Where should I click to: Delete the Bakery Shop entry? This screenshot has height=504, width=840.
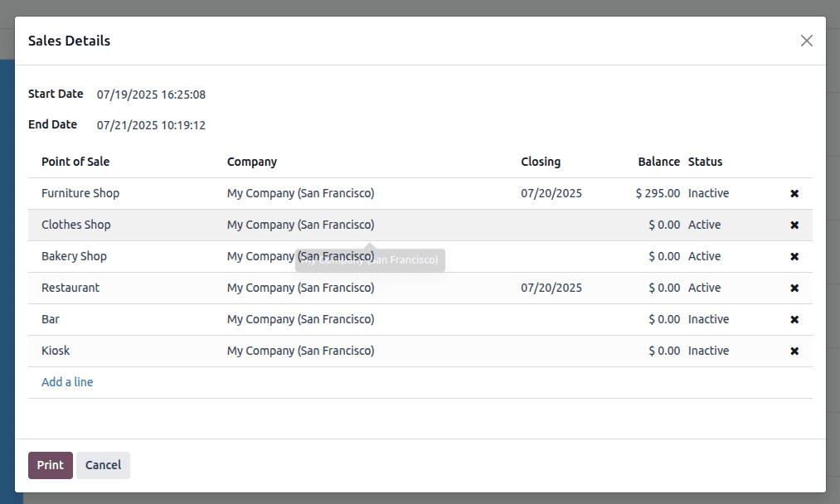[794, 256]
